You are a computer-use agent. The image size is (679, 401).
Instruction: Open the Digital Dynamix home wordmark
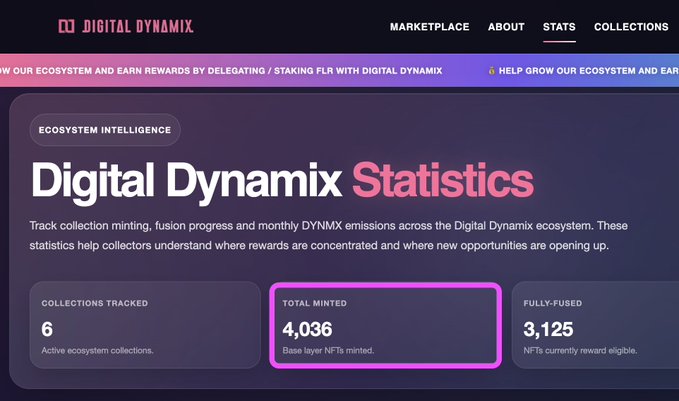[138, 26]
